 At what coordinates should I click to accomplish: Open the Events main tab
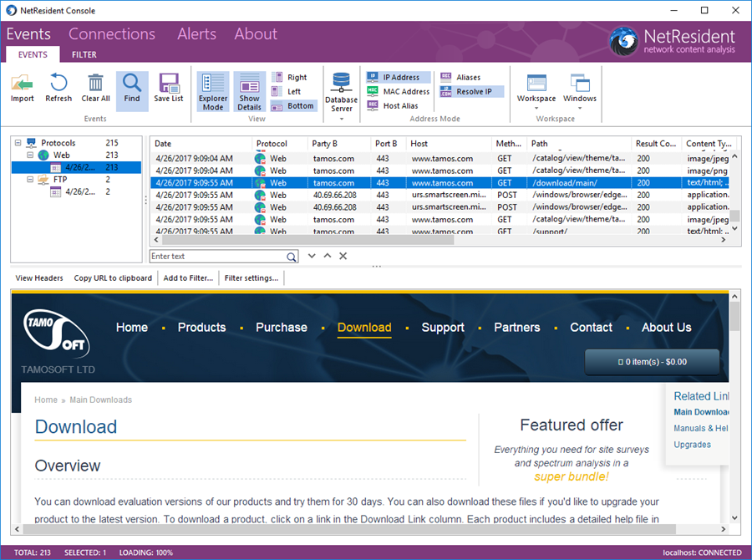point(28,34)
